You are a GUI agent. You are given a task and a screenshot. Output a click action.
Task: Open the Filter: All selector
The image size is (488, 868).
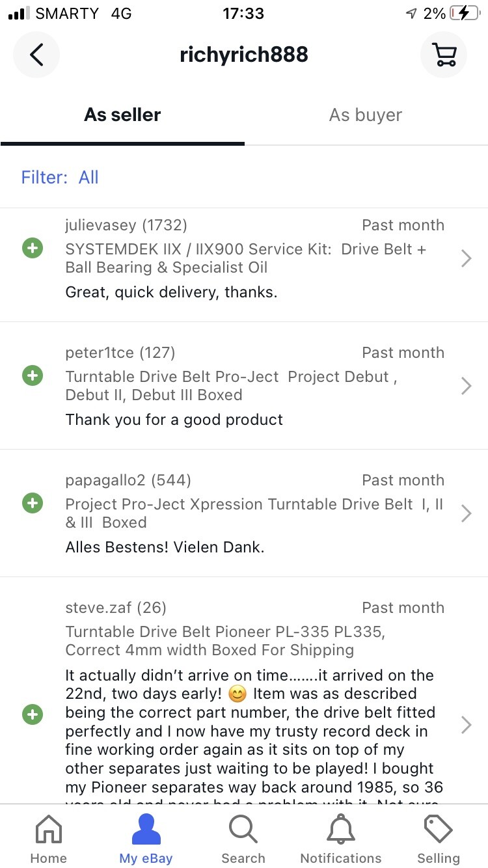[x=60, y=177]
